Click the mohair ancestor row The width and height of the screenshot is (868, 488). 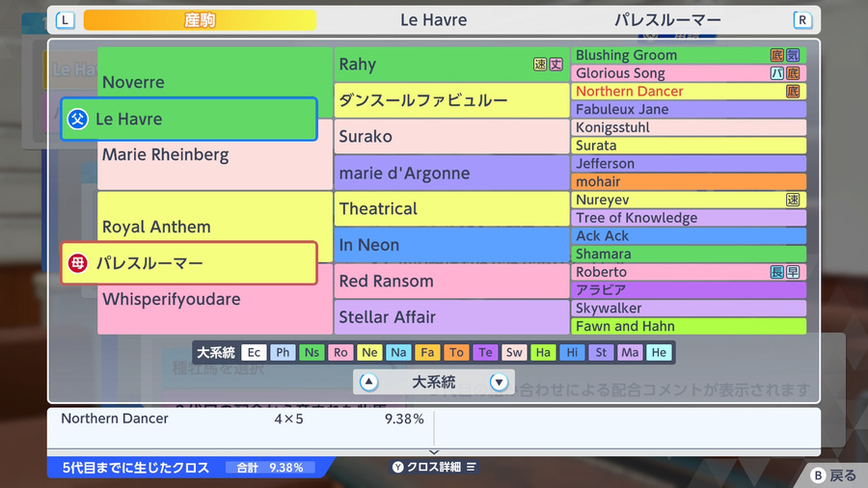coord(689,181)
